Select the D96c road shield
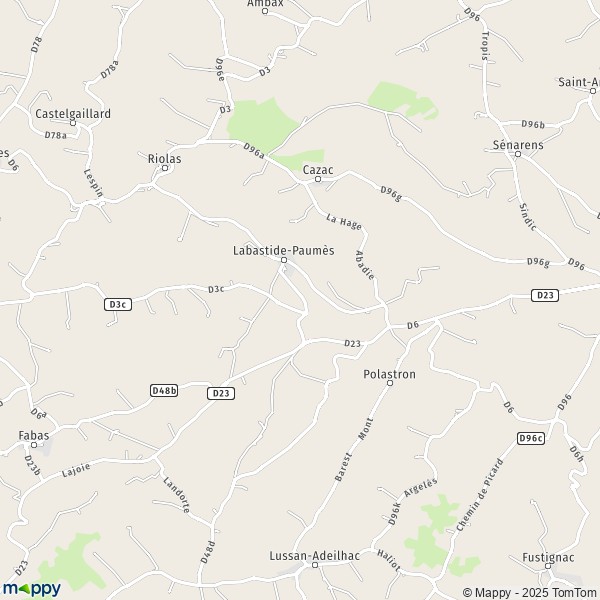 (x=531, y=438)
